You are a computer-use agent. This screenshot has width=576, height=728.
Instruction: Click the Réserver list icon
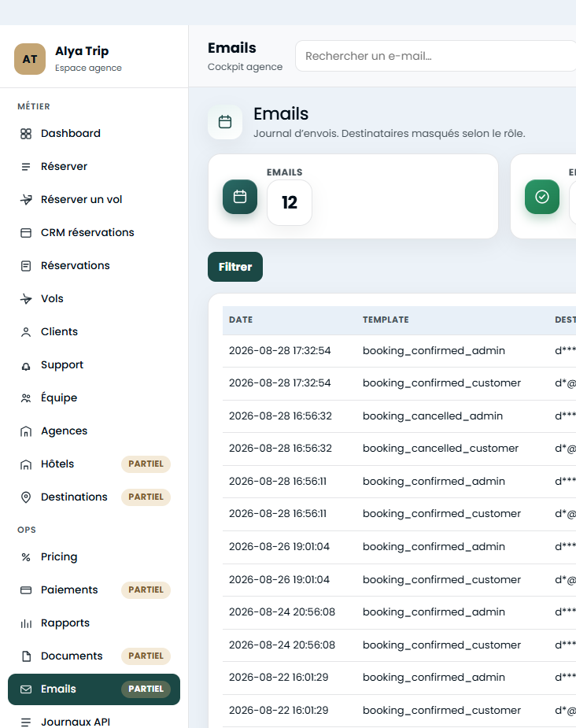point(26,167)
